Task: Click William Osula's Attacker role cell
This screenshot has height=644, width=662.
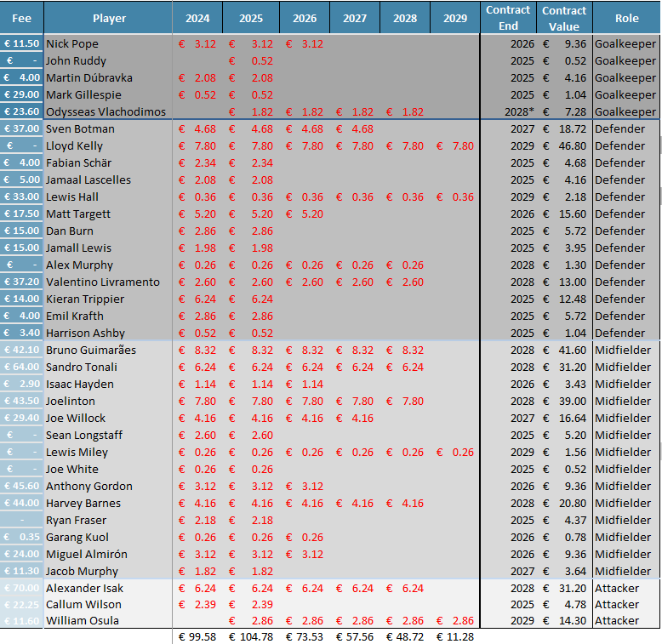Action: click(626, 620)
